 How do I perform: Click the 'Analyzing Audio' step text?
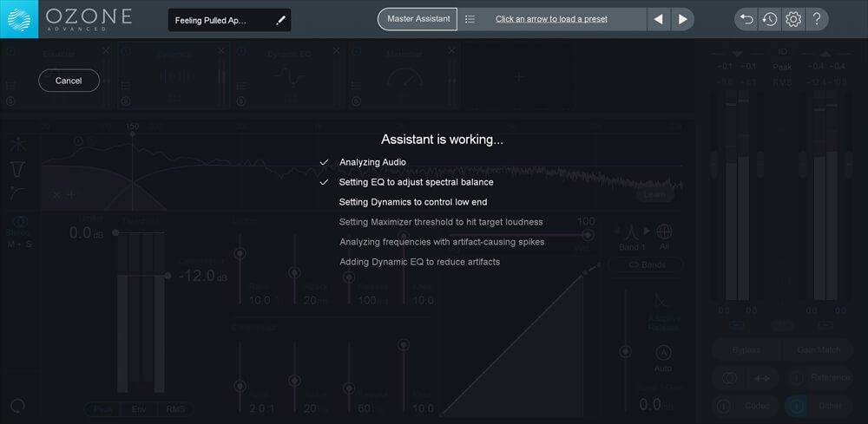372,162
